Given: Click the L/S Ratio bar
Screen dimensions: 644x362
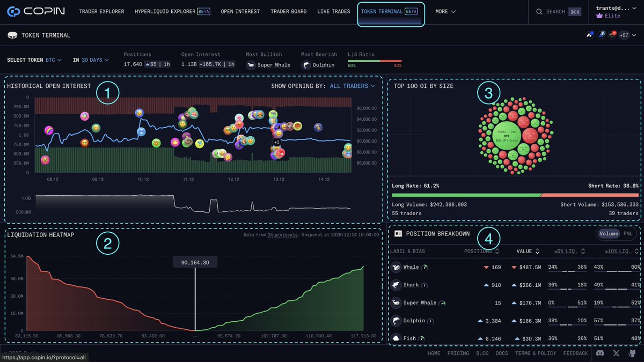Looking at the screenshot, I should (x=375, y=61).
